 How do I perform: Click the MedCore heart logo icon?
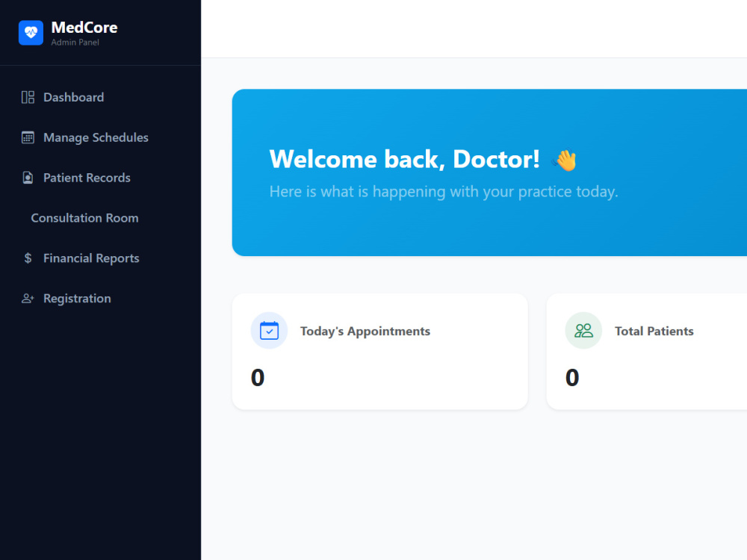pos(31,33)
